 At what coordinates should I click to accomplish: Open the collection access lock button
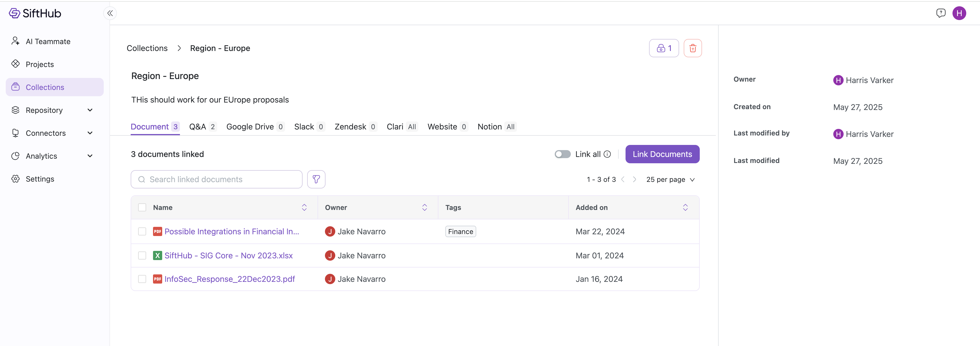click(x=663, y=48)
